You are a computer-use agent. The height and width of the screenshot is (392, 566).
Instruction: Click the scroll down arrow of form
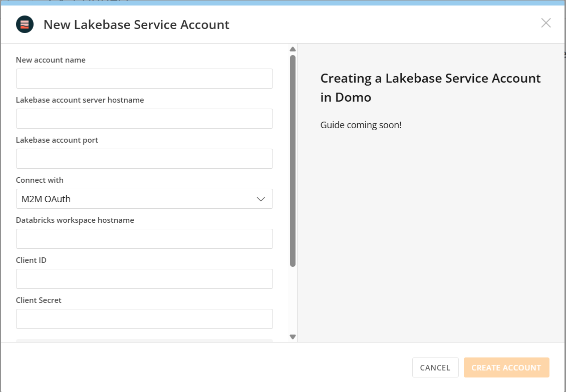tap(293, 337)
